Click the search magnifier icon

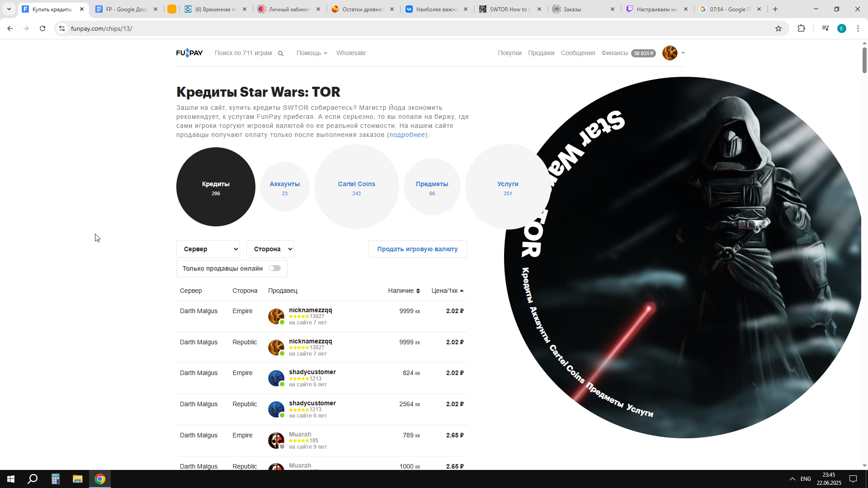(281, 53)
